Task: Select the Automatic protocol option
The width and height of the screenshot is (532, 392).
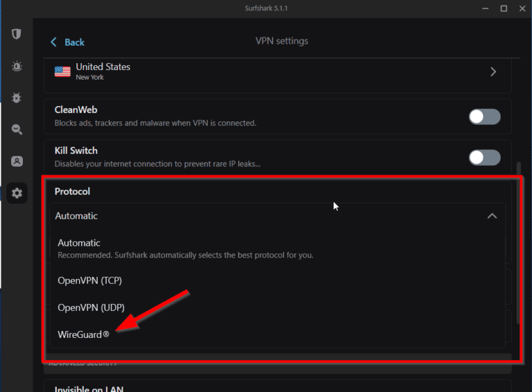Action: point(278,249)
